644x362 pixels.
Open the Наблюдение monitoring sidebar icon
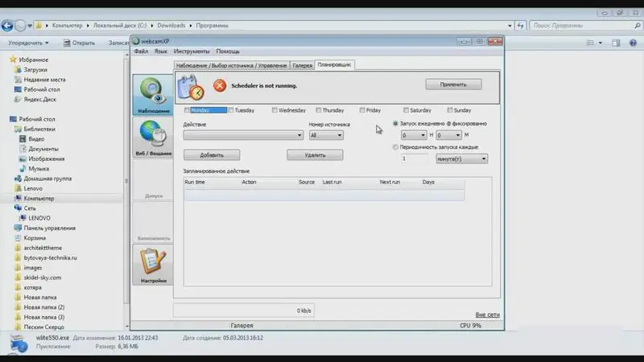tap(153, 94)
